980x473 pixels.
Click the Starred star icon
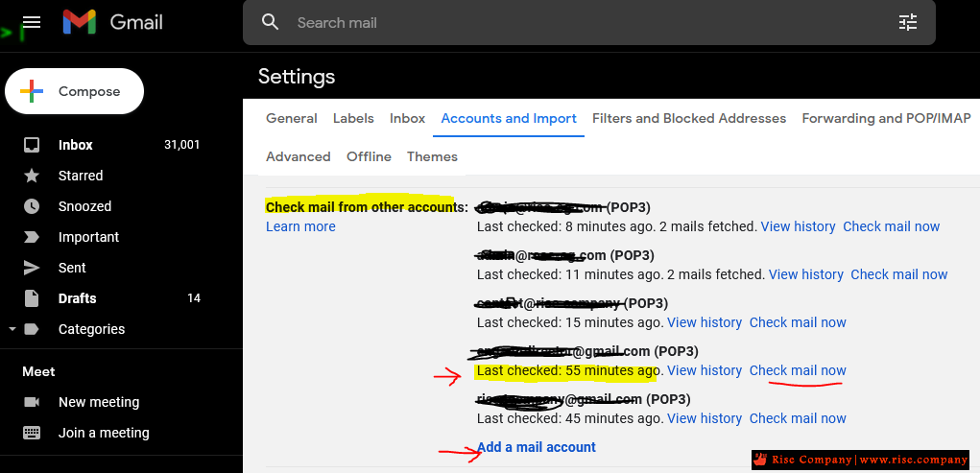click(x=32, y=176)
